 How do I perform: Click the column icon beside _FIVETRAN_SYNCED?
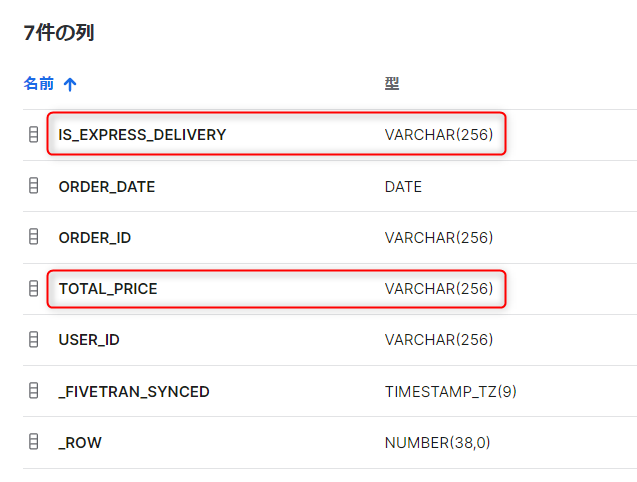coord(34,391)
